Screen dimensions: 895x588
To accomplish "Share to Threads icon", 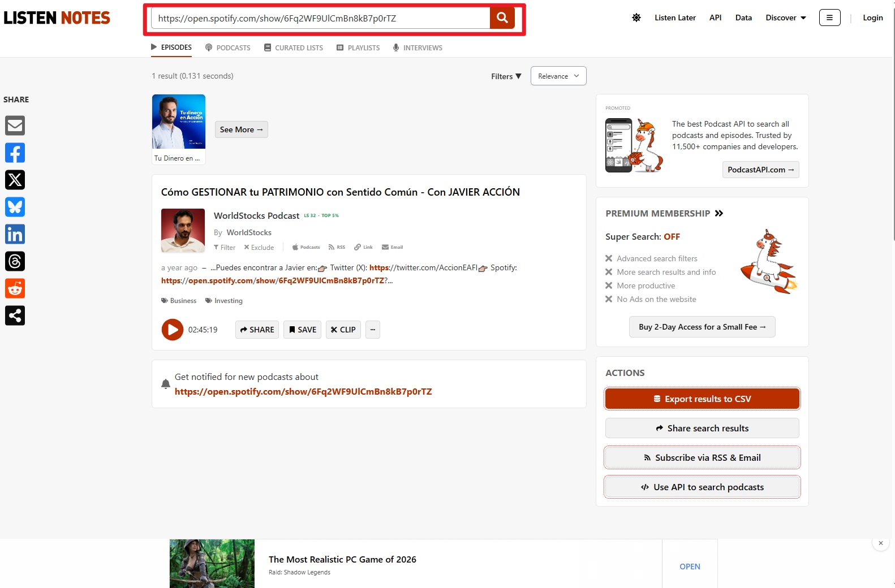I will click(15, 261).
